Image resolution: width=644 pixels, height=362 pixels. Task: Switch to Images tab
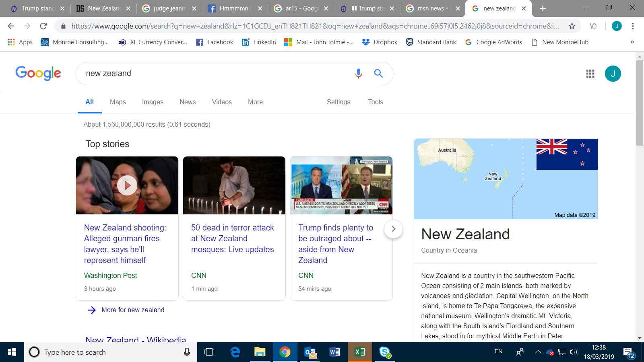153,102
